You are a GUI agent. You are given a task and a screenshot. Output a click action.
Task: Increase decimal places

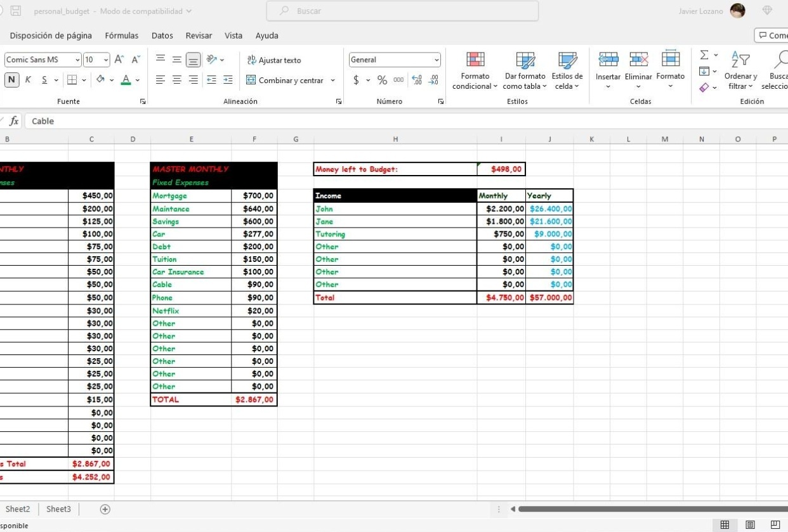(417, 80)
